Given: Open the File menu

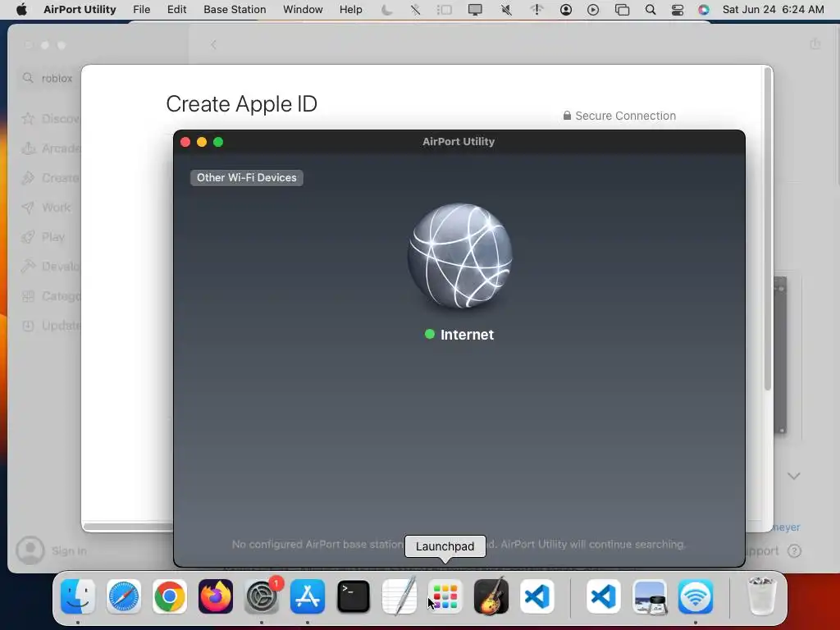Looking at the screenshot, I should pyautogui.click(x=141, y=10).
